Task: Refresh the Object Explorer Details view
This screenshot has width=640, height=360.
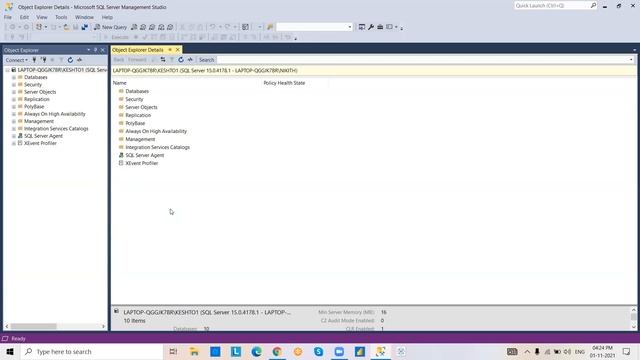Action: tap(181, 60)
